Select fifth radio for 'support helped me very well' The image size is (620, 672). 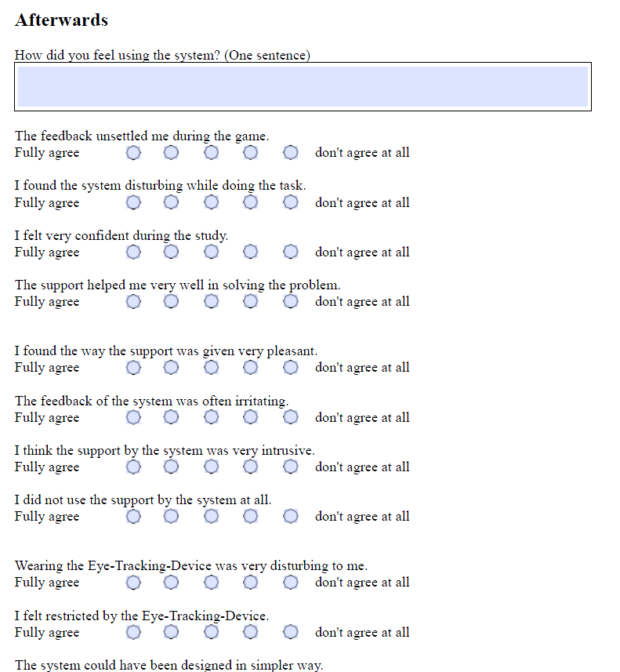(291, 302)
